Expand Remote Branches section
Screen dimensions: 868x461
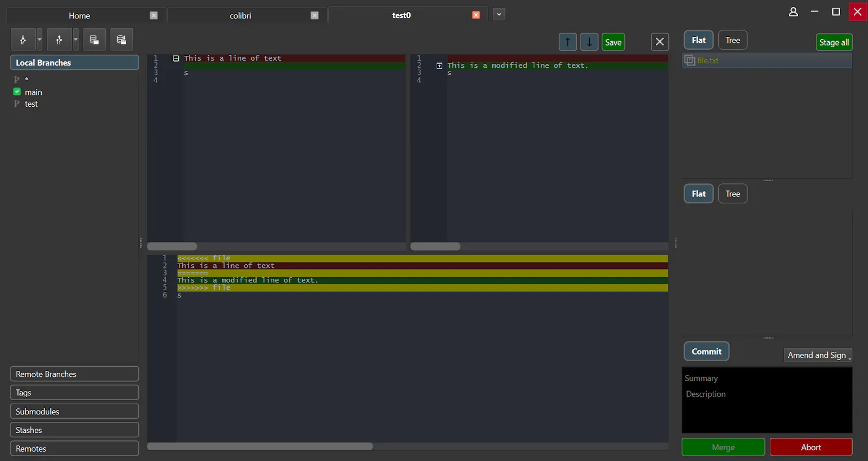tap(74, 374)
